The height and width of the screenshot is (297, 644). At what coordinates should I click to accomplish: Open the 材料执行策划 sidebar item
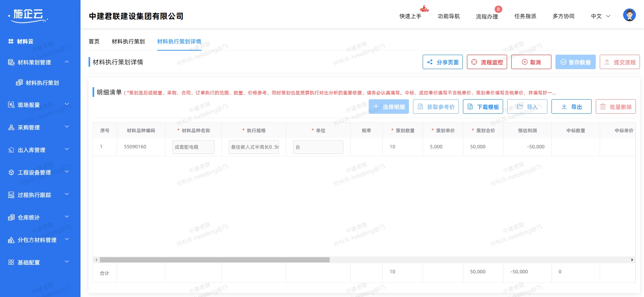point(42,83)
